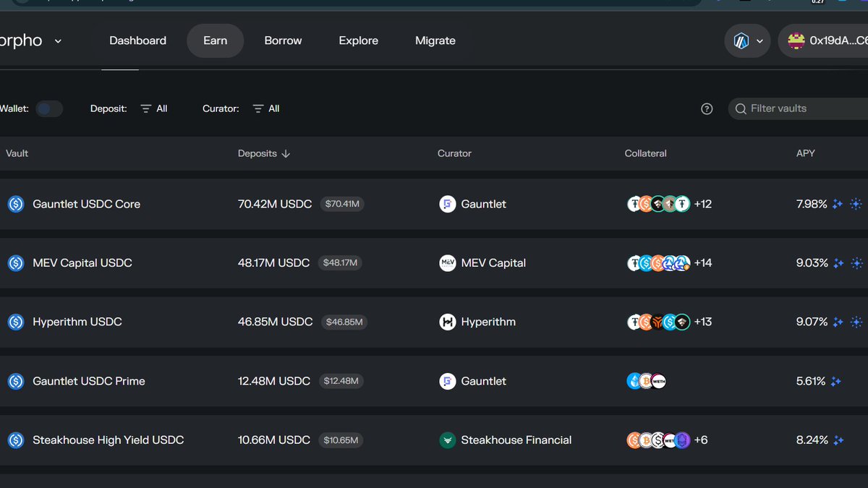Go to the Borrow tab

283,40
